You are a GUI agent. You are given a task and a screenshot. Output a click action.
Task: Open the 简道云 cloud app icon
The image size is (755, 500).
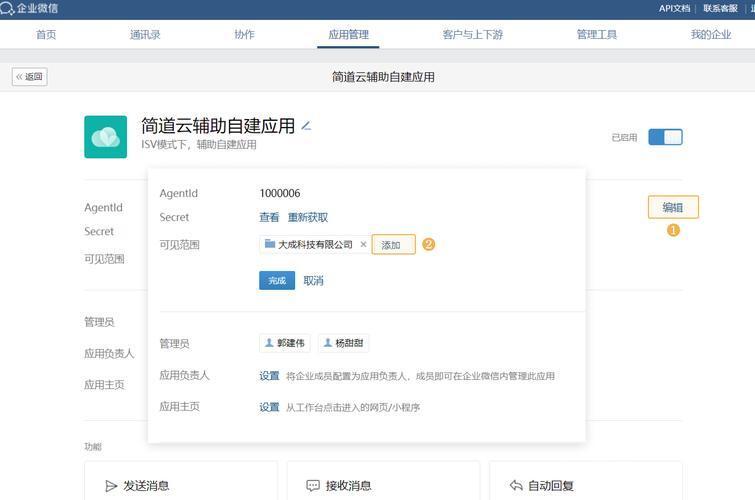point(105,137)
